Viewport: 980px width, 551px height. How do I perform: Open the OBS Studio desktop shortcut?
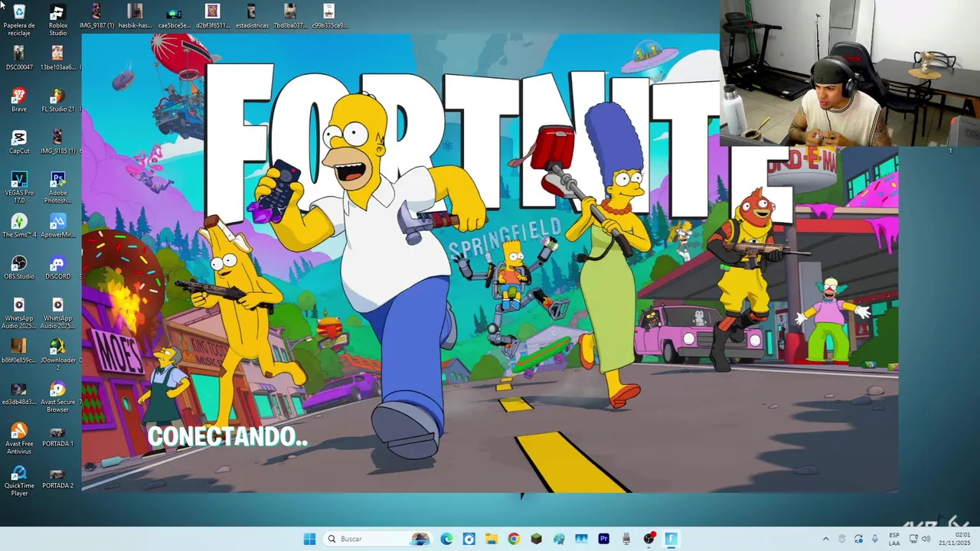19,268
